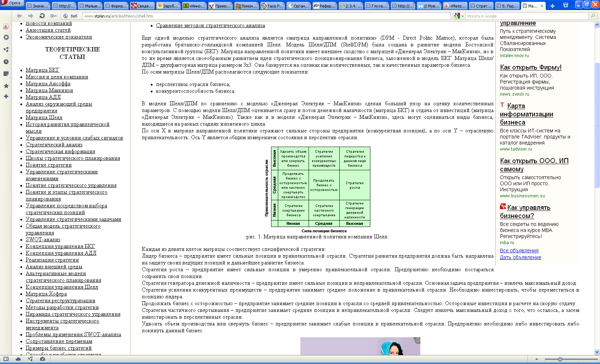Open the SWOT-анализ link
Viewport: 600px width, 364px height.
click(x=43, y=239)
